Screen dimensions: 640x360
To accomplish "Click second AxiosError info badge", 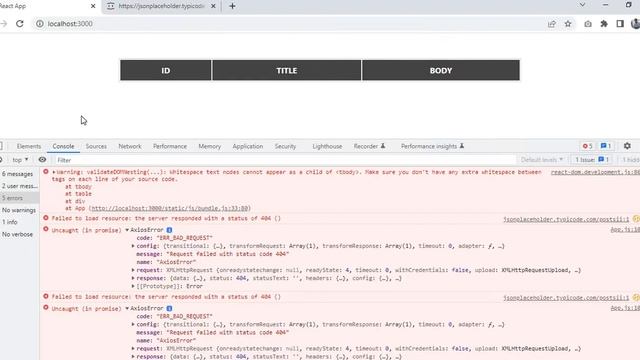I will pos(169,309).
